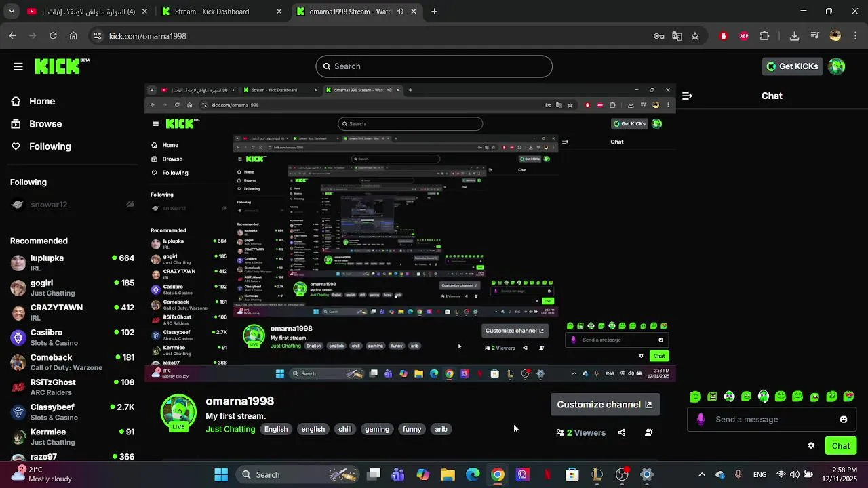868x488 pixels.
Task: Click the main Kick Search bar
Action: click(x=434, y=66)
